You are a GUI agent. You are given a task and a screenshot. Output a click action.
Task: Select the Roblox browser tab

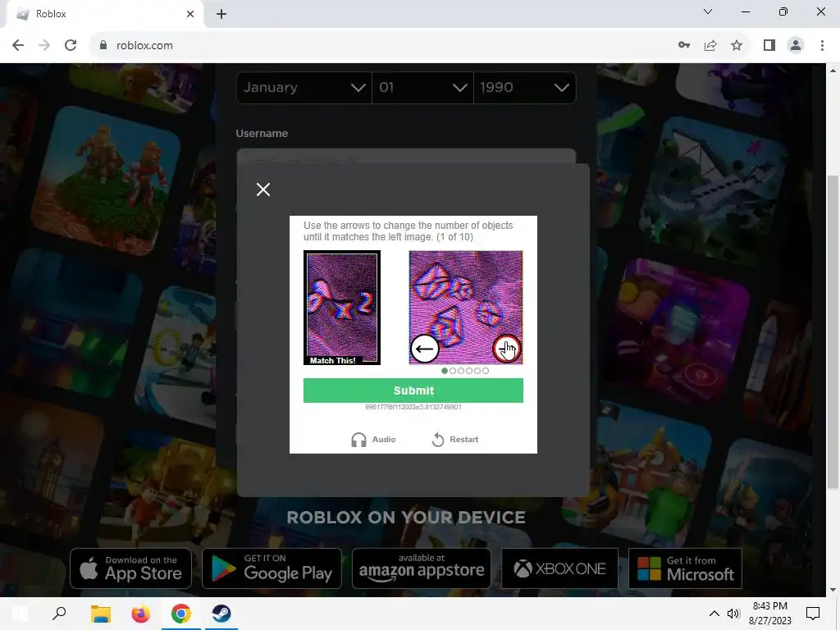tap(104, 14)
